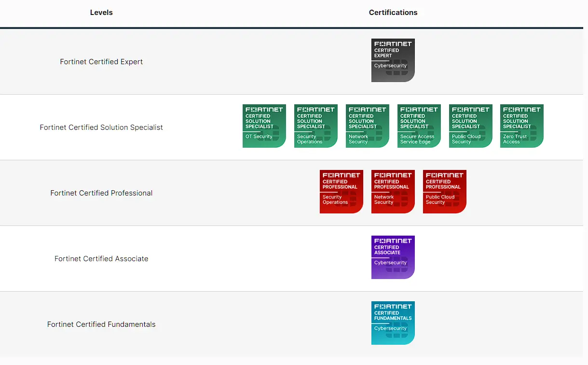Select the Fortinet Certified Solution Specialist label

pyautogui.click(x=101, y=127)
